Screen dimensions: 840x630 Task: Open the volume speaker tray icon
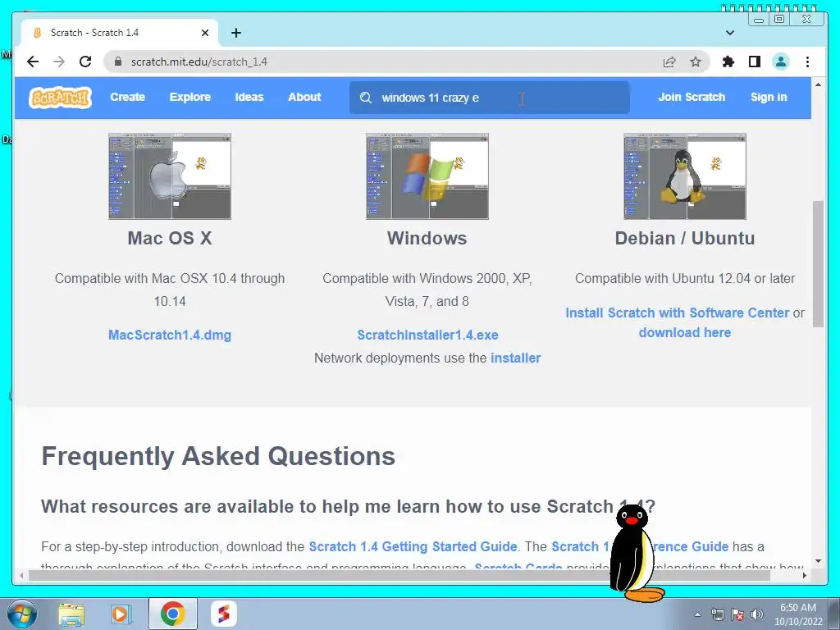(x=757, y=614)
